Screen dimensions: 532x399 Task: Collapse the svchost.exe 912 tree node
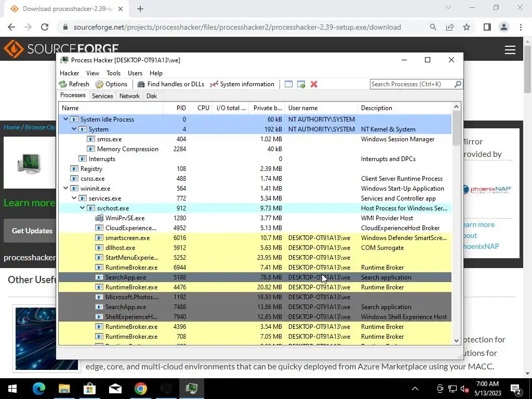[83, 208]
